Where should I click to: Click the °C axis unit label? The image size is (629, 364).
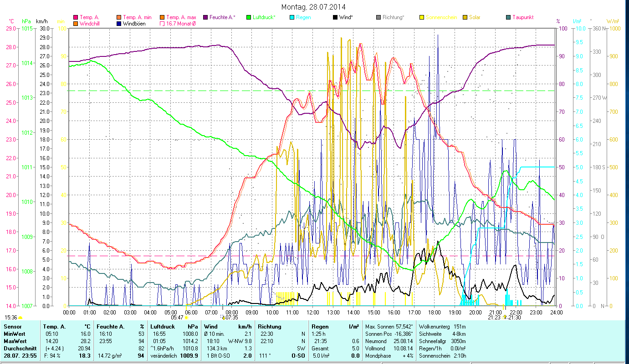tap(11, 21)
